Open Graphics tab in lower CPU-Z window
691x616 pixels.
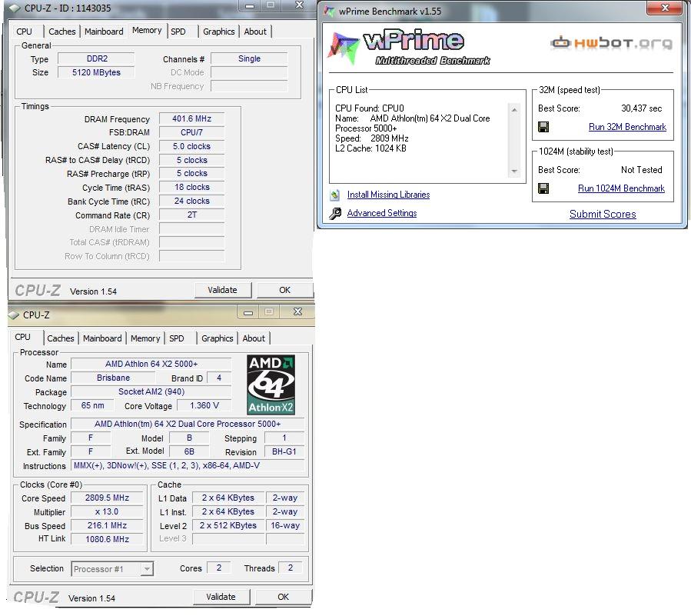point(218,338)
